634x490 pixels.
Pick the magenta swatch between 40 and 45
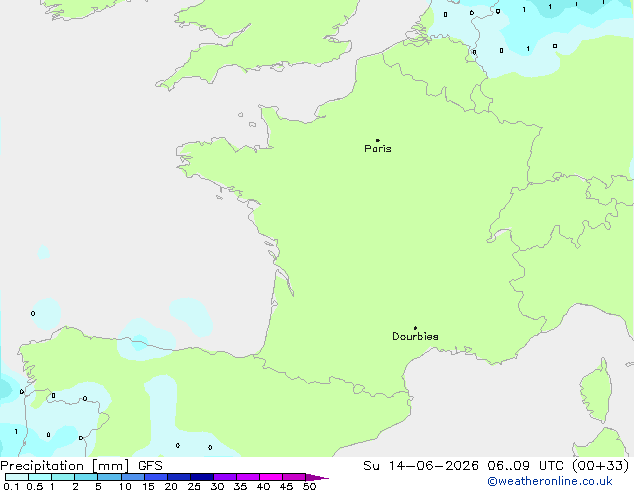coord(271,477)
